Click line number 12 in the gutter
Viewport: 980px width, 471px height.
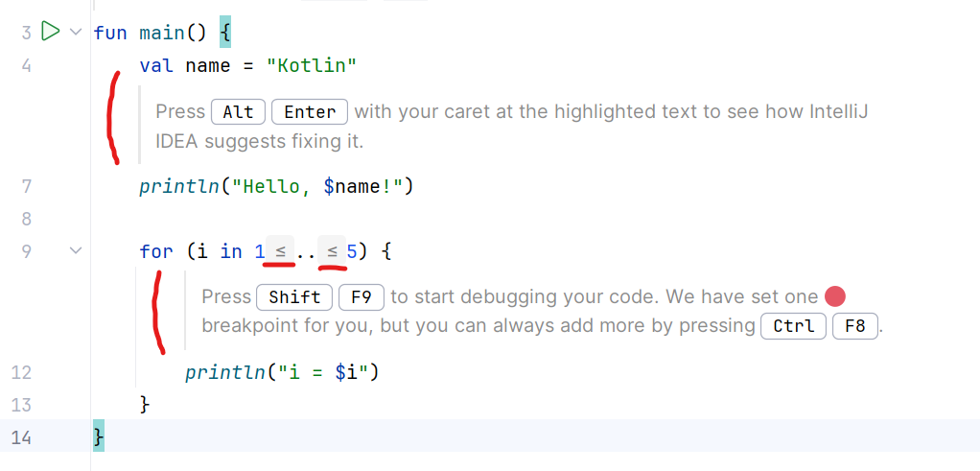pyautogui.click(x=23, y=372)
